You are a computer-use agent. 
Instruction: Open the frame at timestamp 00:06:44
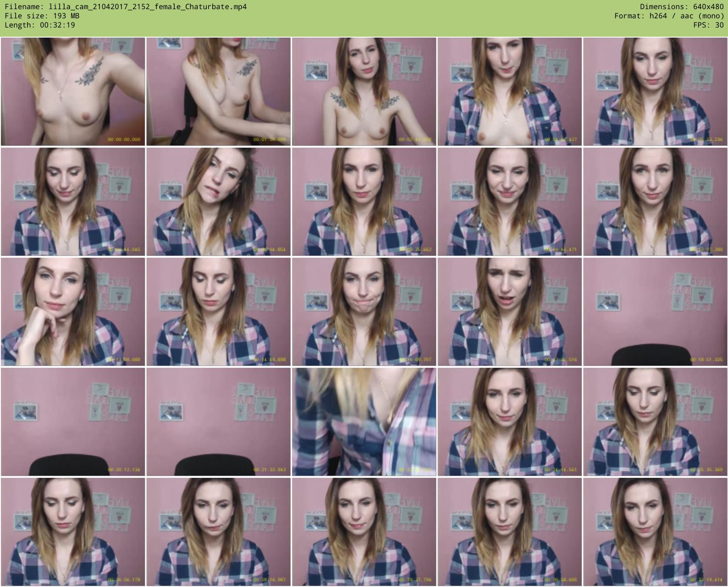[x=73, y=202]
